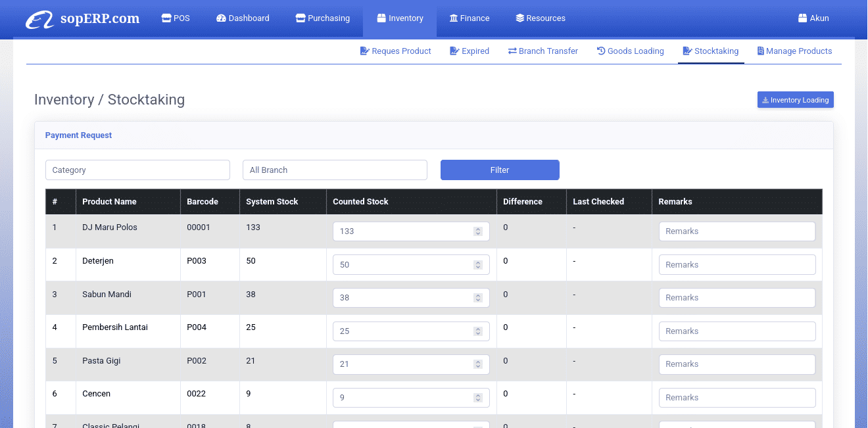Click stepper arrows for DJ Maru Polos count

coord(478,231)
